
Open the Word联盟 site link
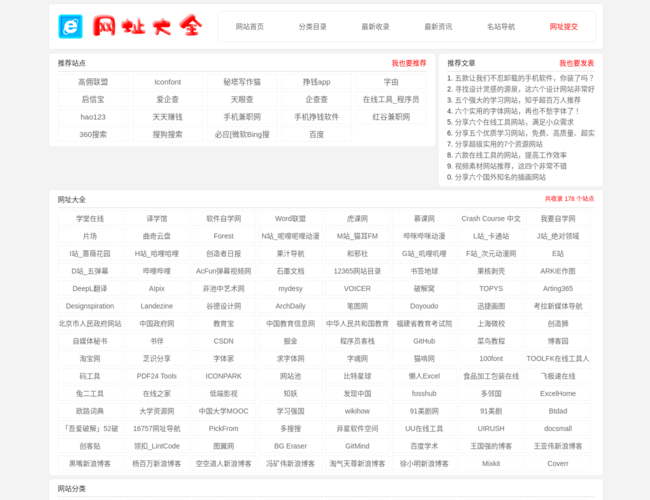click(x=290, y=218)
